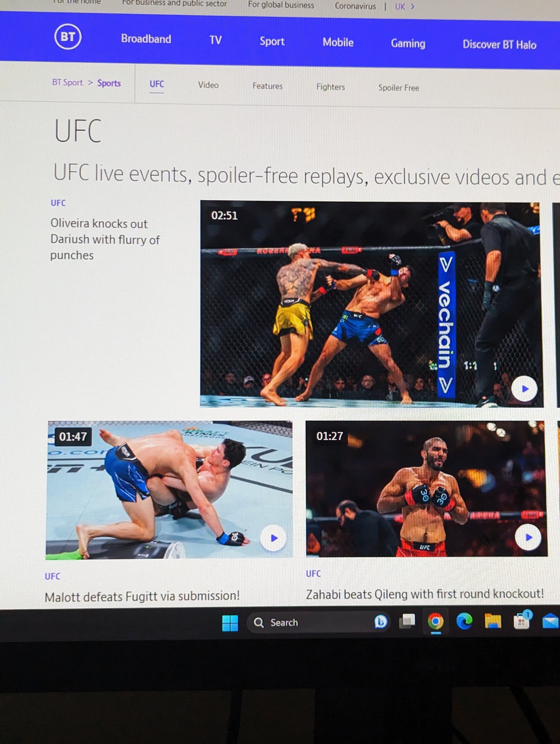Open the Coronavirus link

(x=355, y=6)
